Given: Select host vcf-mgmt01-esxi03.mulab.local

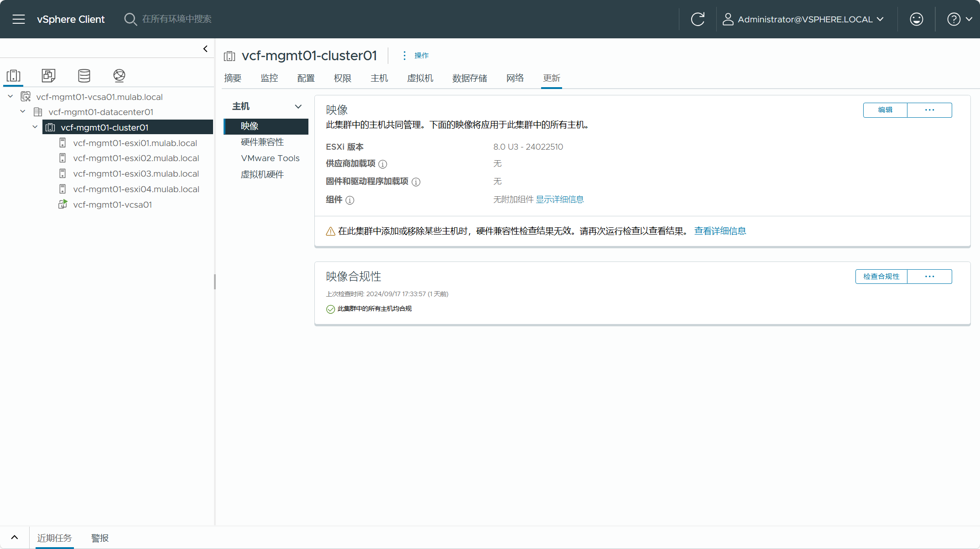Looking at the screenshot, I should [x=136, y=173].
